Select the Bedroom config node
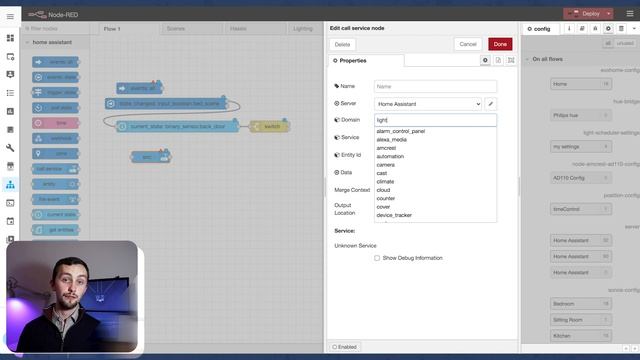640x360 pixels. 581,304
